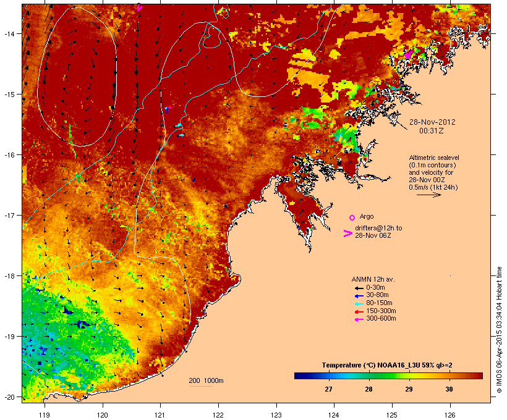Click the 150-300m depth legend label

point(381,311)
